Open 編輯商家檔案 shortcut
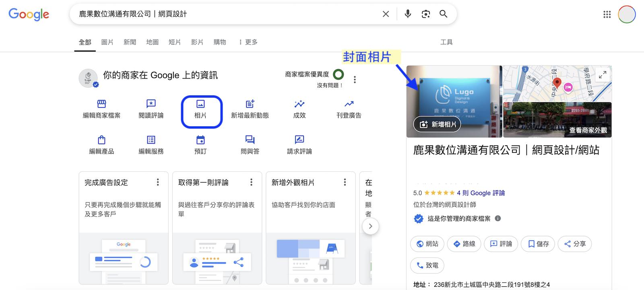This screenshot has width=644, height=290. 101,109
